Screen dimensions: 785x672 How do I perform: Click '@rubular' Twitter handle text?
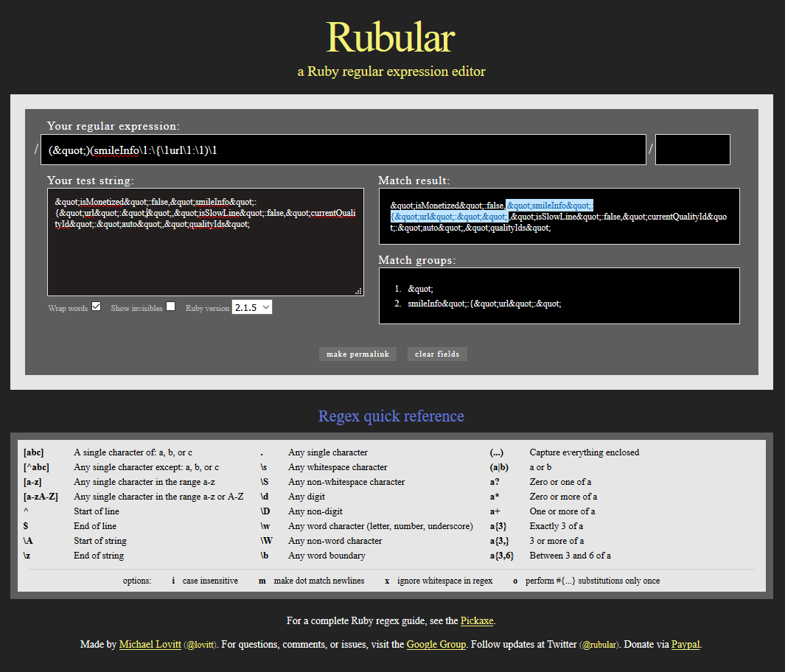(x=599, y=645)
